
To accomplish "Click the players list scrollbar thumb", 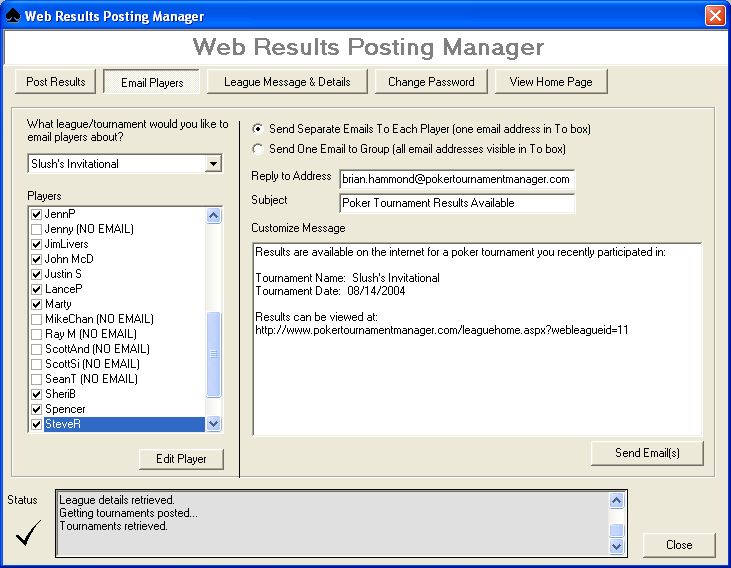I will pos(214,354).
